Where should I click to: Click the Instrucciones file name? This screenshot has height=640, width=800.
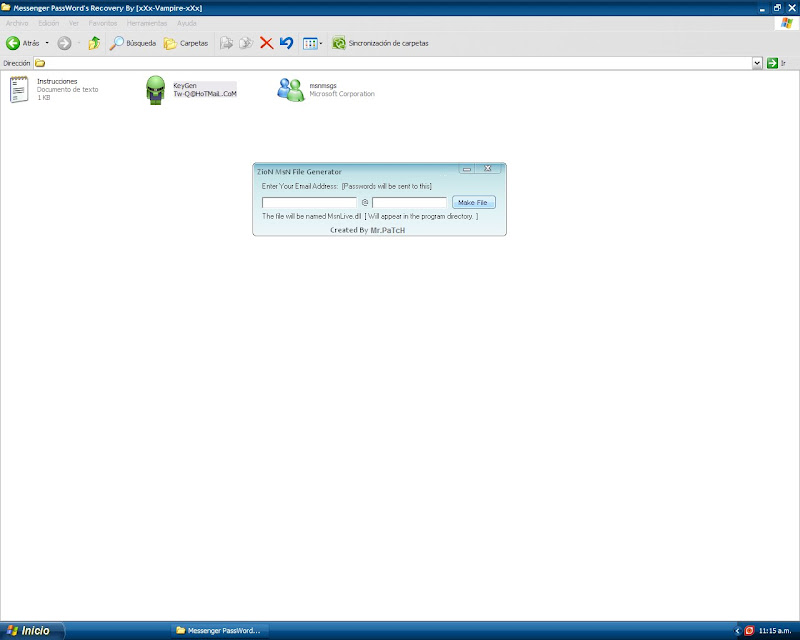click(x=57, y=81)
